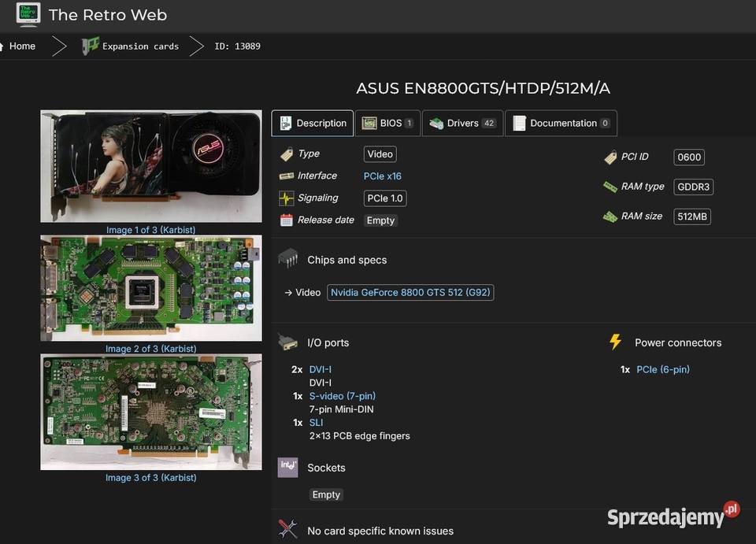This screenshot has height=544, width=756.
Task: Click The Retro Web logo icon
Action: click(28, 14)
